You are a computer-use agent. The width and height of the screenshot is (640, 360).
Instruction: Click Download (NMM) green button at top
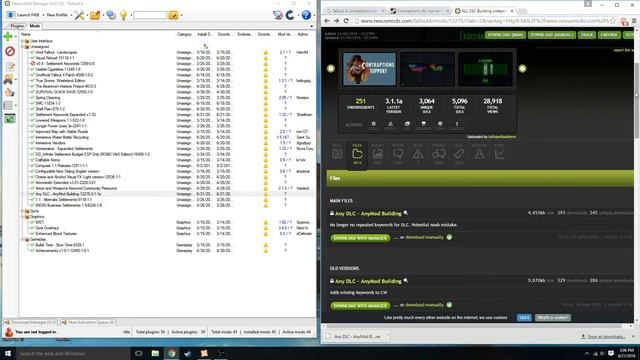(x=505, y=35)
